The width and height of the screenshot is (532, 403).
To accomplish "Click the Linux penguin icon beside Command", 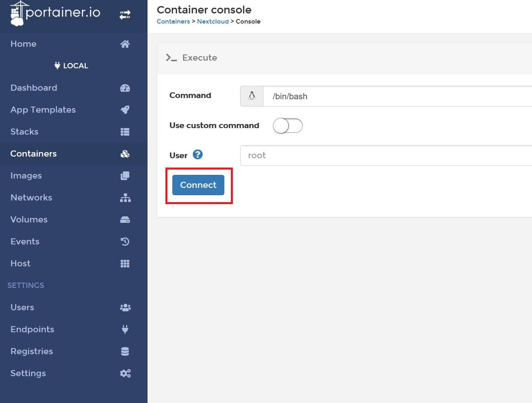I will 252,96.
